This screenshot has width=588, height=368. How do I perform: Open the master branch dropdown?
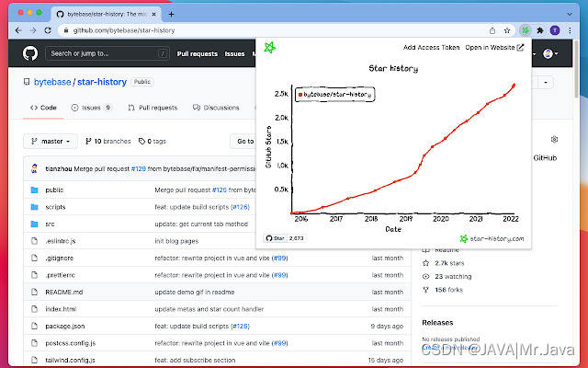51,141
